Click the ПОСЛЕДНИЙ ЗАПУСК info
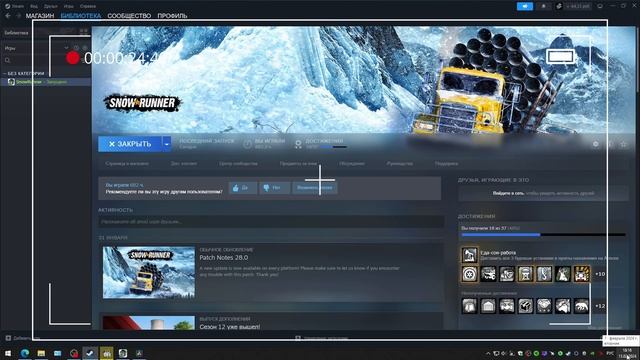 click(207, 143)
